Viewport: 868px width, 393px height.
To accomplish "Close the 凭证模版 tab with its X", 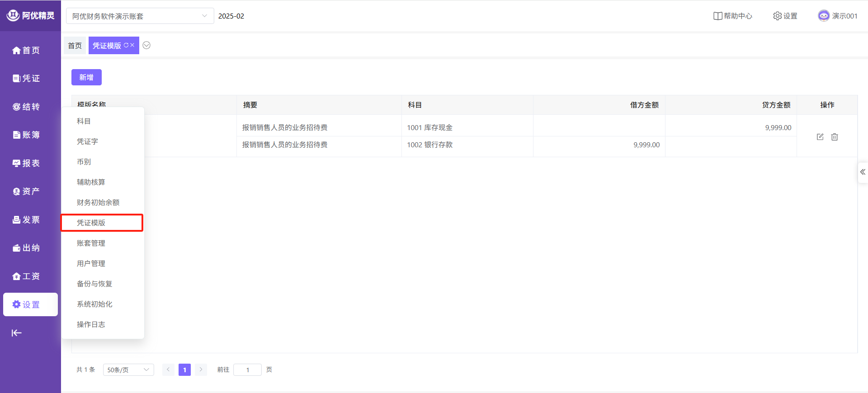I will 132,45.
